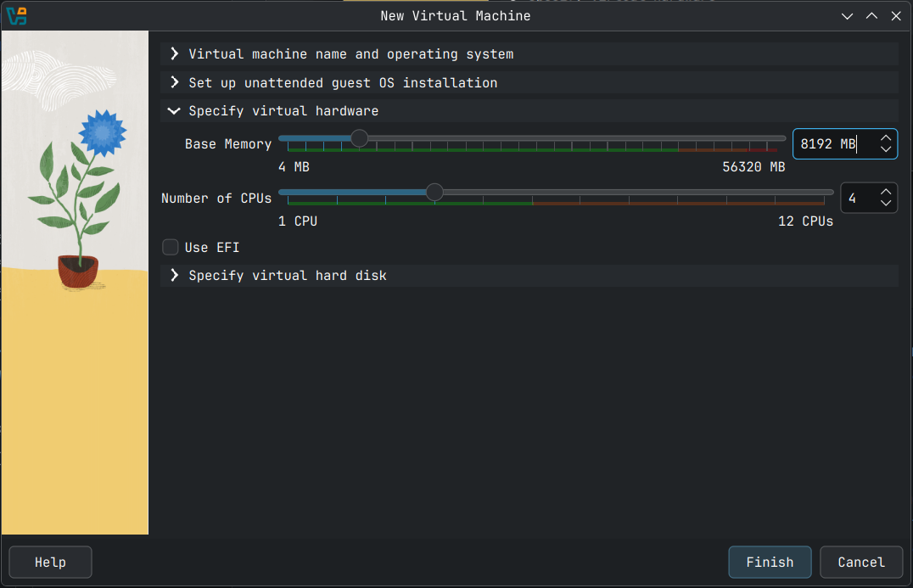Increase Base Memory with up arrow
The width and height of the screenshot is (913, 588).
pos(886,138)
